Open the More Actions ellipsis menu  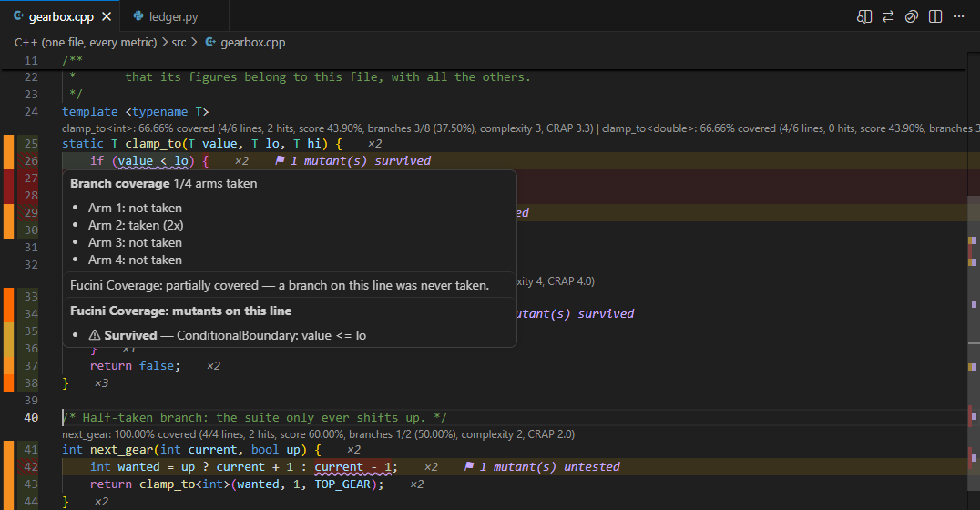959,17
